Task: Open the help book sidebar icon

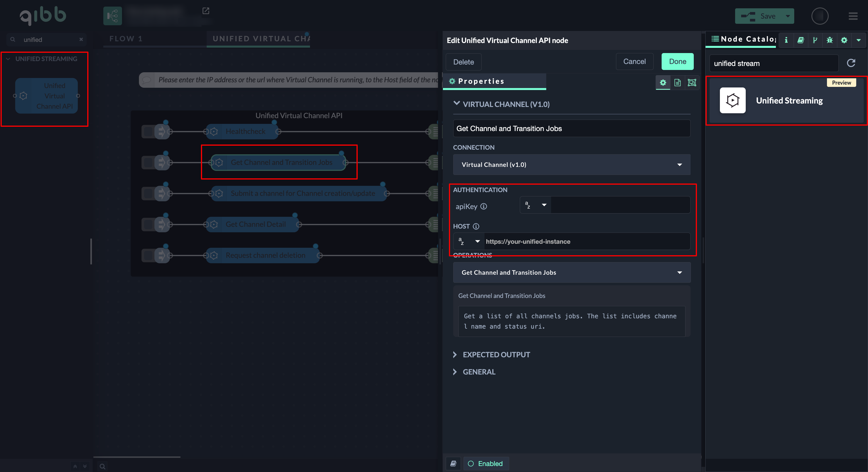Action: click(x=801, y=40)
